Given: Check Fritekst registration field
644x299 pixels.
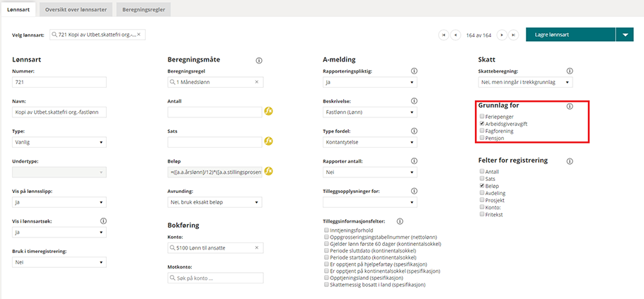Looking at the screenshot, I should 482,214.
